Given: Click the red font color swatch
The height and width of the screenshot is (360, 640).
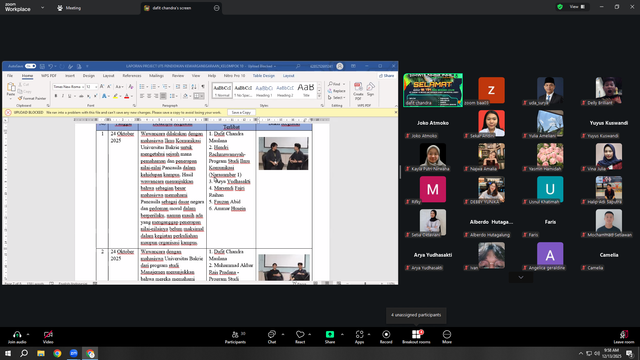Looking at the screenshot, I should click(127, 96).
